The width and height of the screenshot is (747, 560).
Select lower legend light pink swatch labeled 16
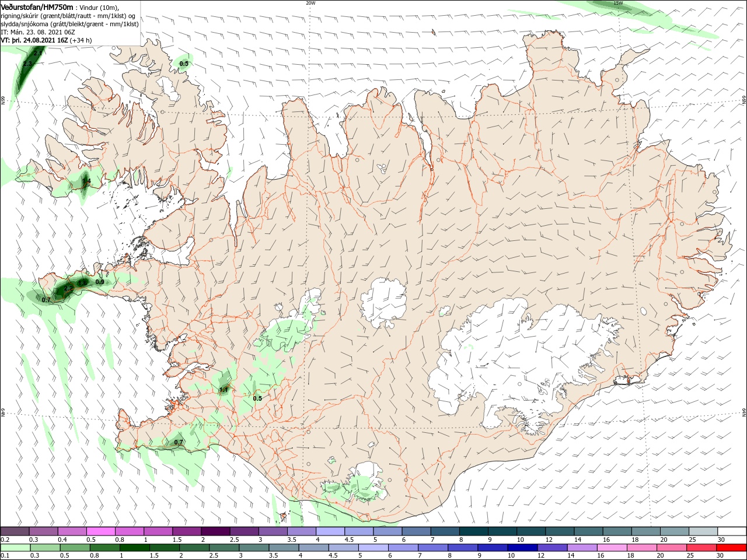[x=612, y=548]
